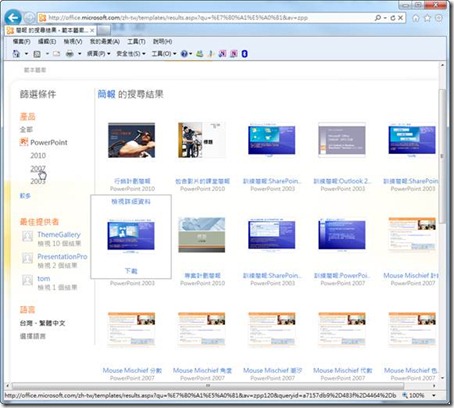Expand the Print dropdown arrow
Screen dimensions: 454x408
[x=80, y=54]
